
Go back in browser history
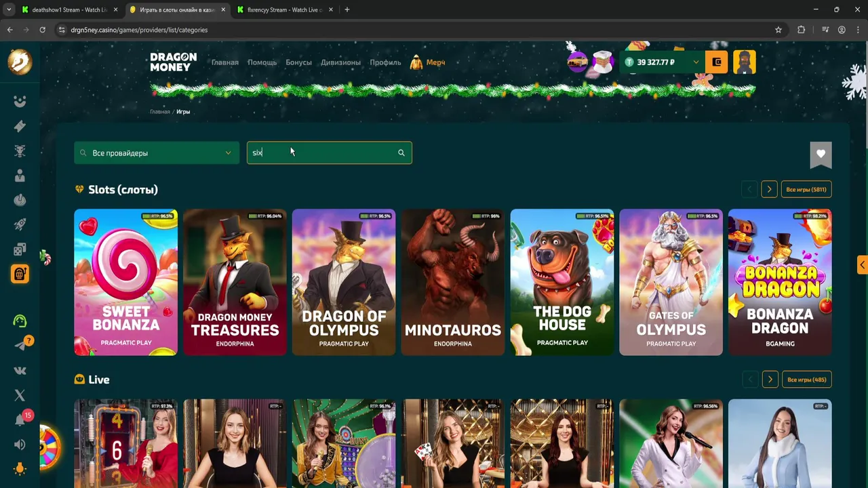[9, 30]
